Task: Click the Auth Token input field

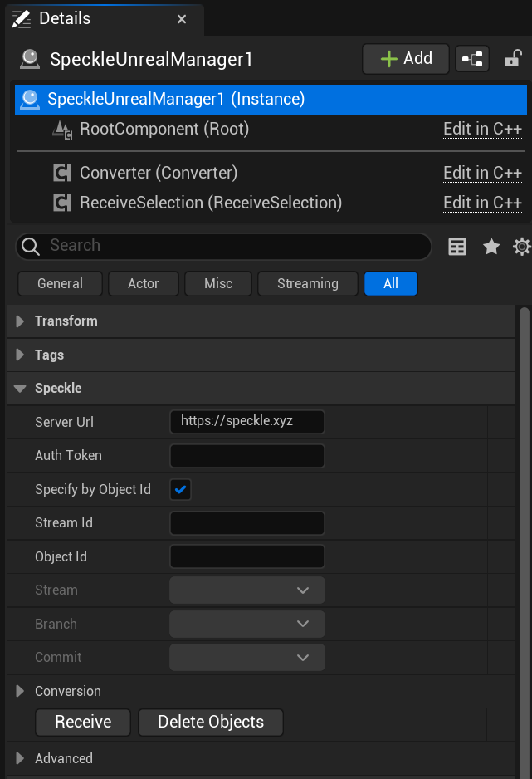Action: 247,456
